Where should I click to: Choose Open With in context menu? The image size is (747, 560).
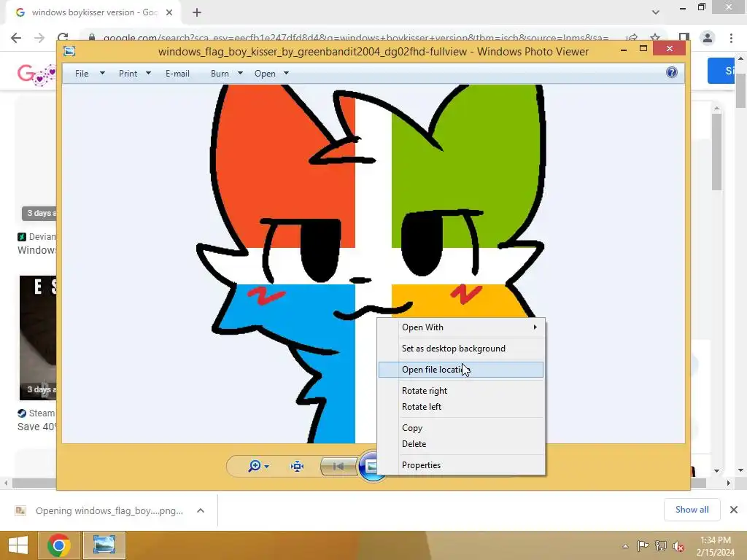pyautogui.click(x=461, y=327)
